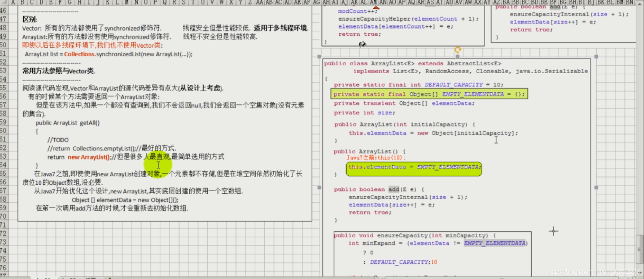This screenshot has height=279, width=644.
Task: Click the bold text '适用于多线程环境.'
Action: pos(281,28)
